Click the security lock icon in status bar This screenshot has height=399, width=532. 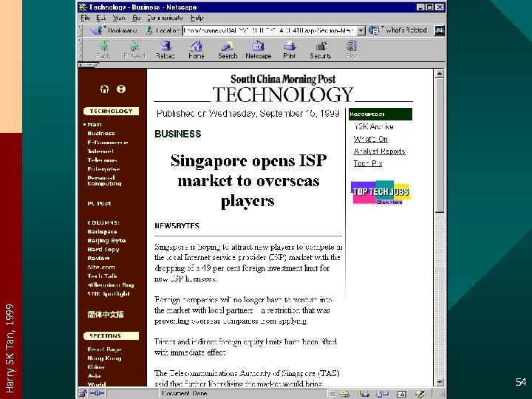(83, 394)
